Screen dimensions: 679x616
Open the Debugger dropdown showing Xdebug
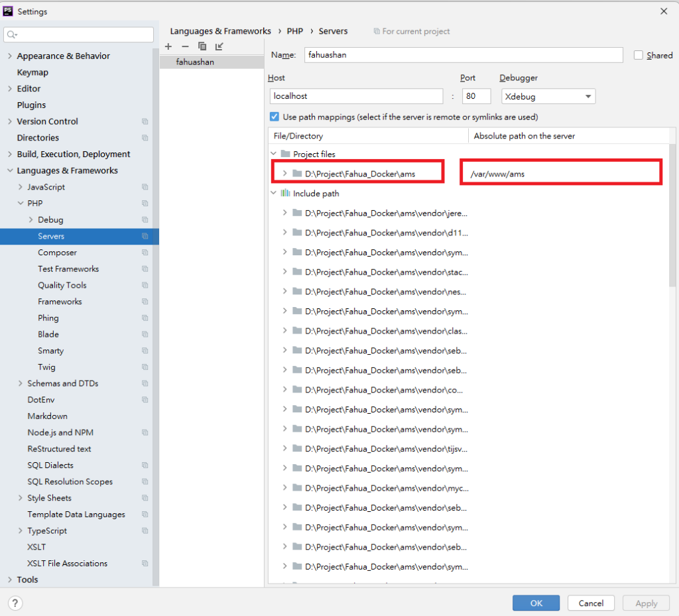coord(548,96)
